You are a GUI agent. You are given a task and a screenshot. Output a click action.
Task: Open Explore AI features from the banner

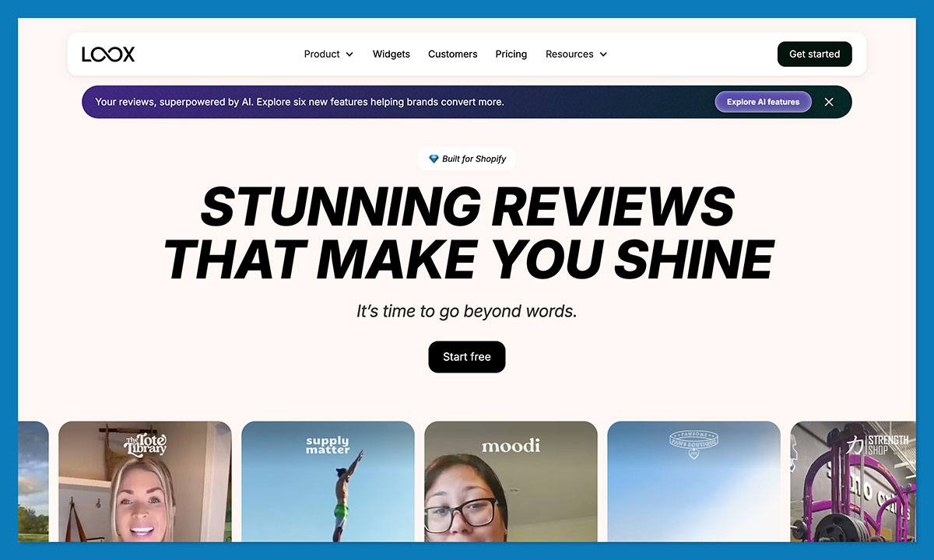pos(763,102)
